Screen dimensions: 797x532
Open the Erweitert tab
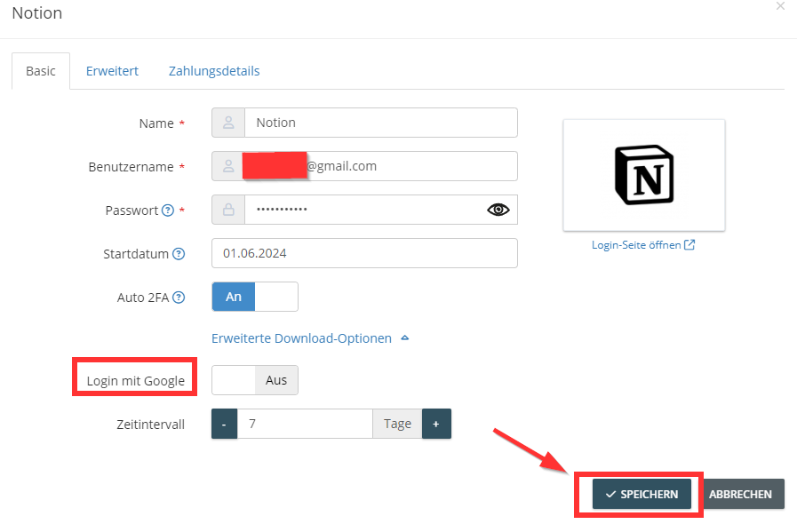112,71
